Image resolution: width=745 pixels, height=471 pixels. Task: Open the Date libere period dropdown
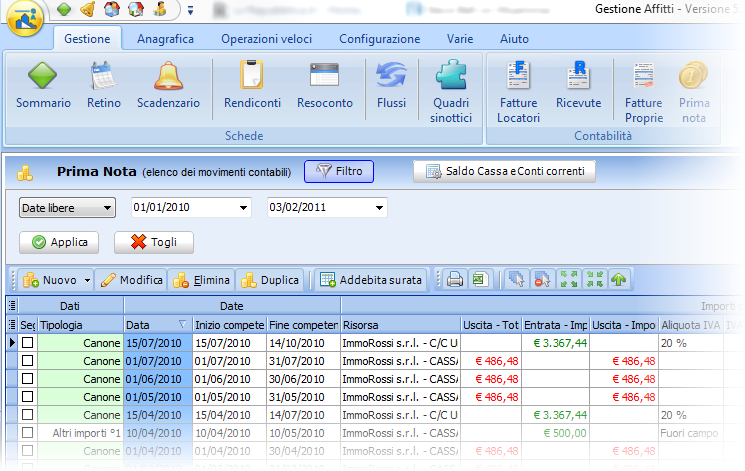click(67, 208)
